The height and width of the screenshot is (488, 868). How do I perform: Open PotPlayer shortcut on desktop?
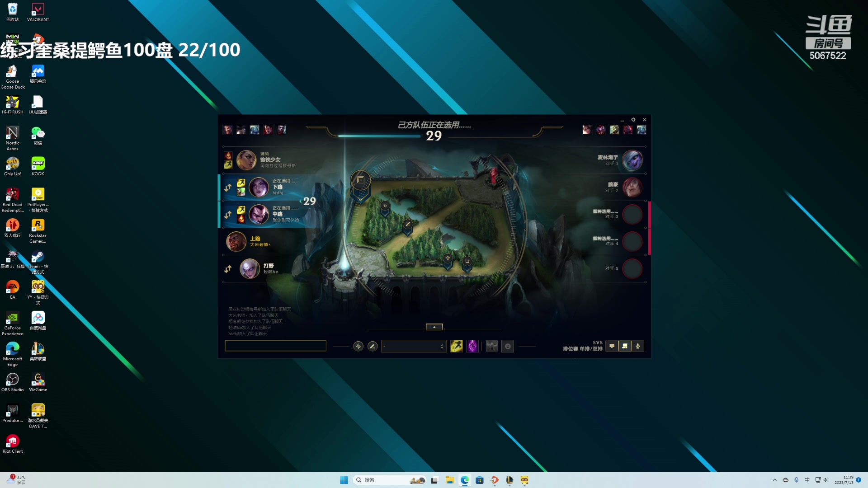pos(38,200)
